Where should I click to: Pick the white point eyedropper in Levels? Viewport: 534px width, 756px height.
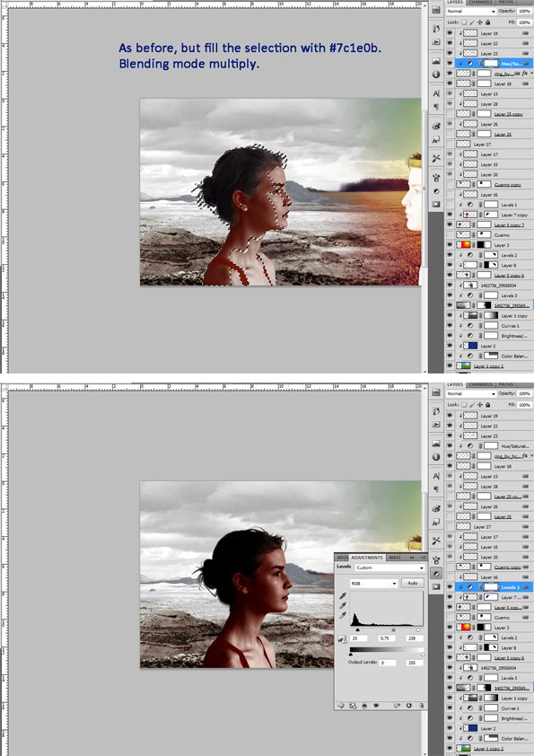point(343,615)
